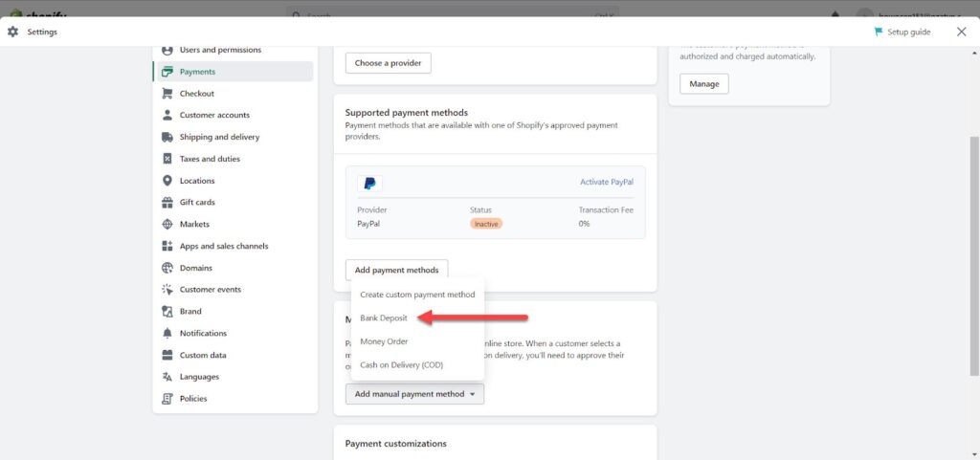Viewport: 980px width, 460px height.
Task: Choose Bank Deposit from the dropdown list
Action: click(384, 318)
